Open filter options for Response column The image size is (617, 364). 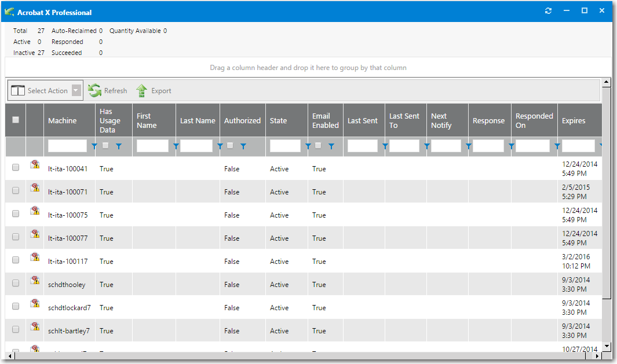511,147
